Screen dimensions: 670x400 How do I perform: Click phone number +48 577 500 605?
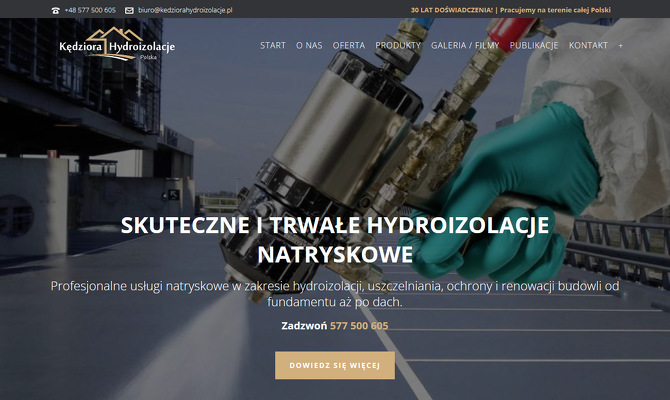(x=90, y=10)
